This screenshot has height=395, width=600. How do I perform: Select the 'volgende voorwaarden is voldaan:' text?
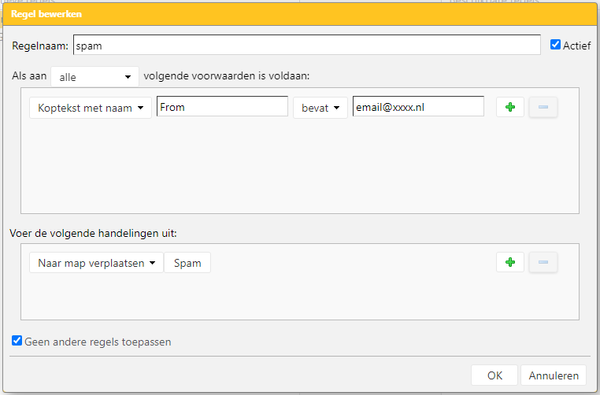point(227,76)
